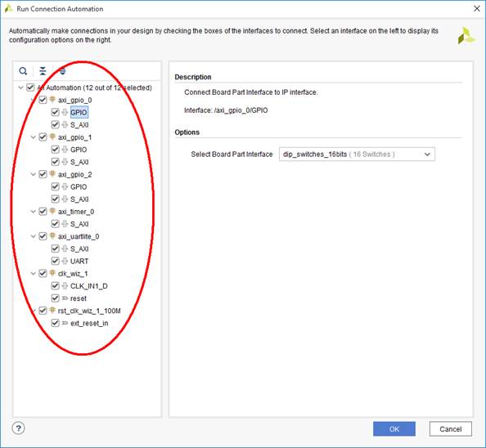Open the Select Board Part Interface dropdown
The image size is (486, 448).
click(357, 155)
